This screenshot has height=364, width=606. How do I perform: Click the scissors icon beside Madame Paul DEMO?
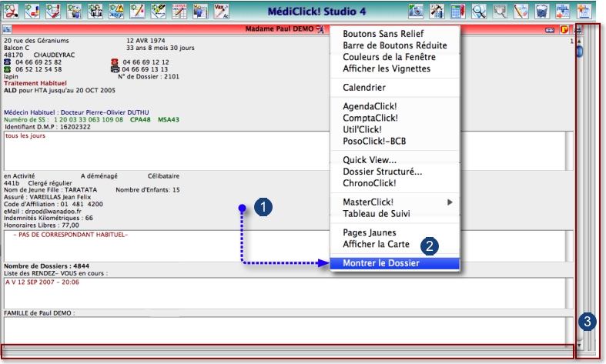tap(320, 29)
